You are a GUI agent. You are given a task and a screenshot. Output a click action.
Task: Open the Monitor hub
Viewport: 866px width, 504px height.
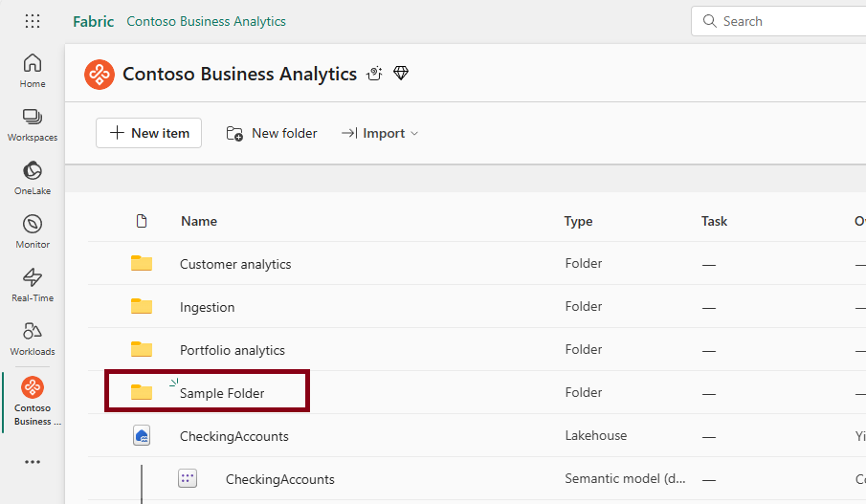pos(33,231)
